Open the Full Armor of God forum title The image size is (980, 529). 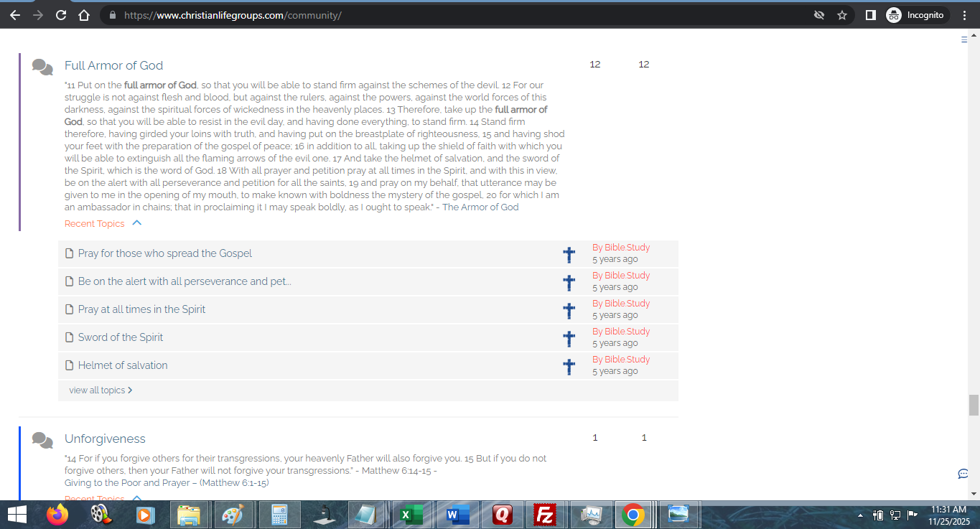point(113,65)
